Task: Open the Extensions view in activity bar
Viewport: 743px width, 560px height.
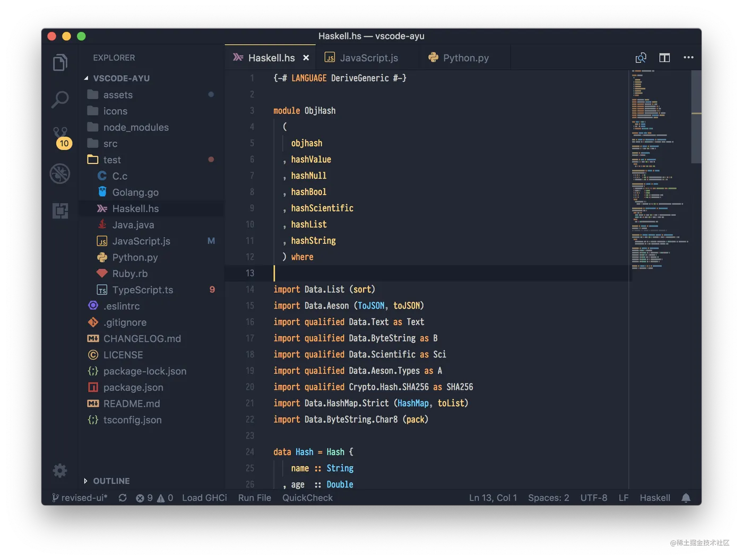Action: (x=60, y=211)
